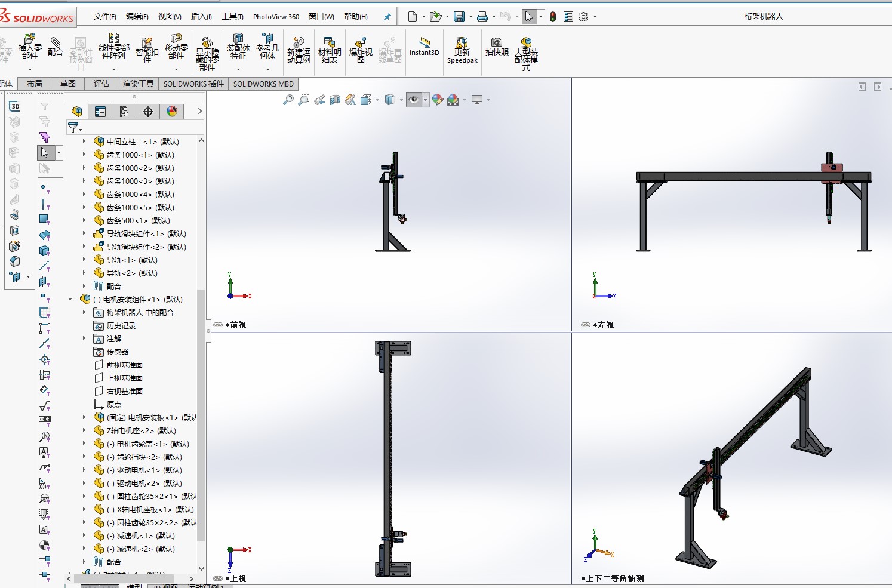This screenshot has width=892, height=588.
Task: Open Bill of Materials (材料明细表)
Action: click(330, 50)
